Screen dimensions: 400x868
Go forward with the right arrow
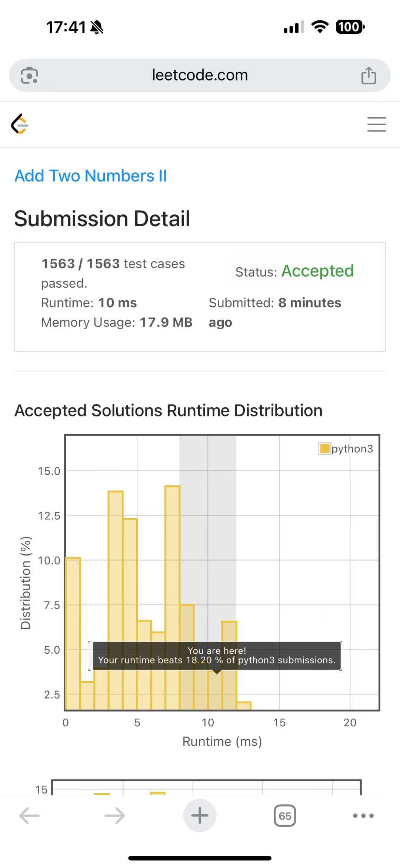point(114,815)
